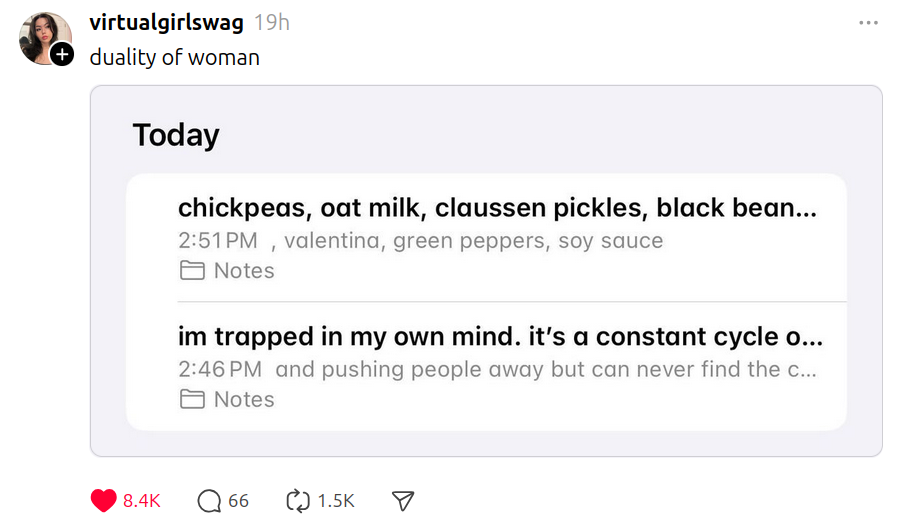This screenshot has height=528, width=912.
Task: Click the Notes folder icon under 2:46 PM note
Action: pos(190,399)
